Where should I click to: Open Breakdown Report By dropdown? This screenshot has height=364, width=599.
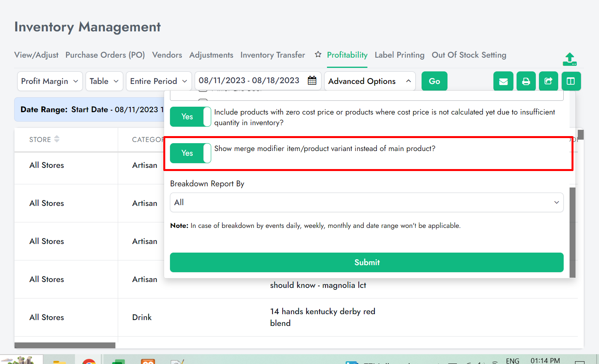point(367,202)
